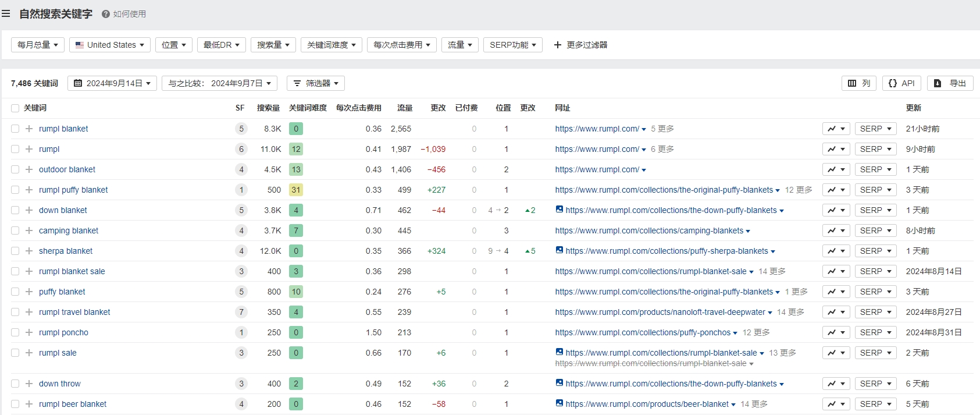The height and width of the screenshot is (415, 980).
Task: Click SF badge 5 for rumpl blanket
Action: click(241, 129)
